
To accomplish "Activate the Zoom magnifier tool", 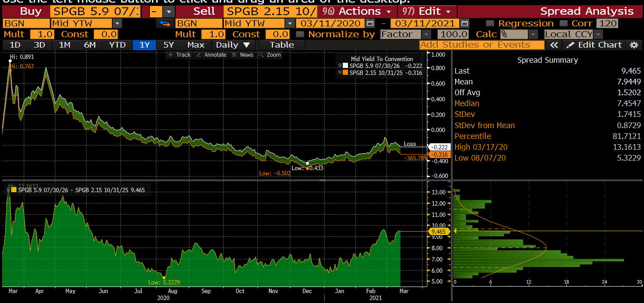I will tap(270, 55).
